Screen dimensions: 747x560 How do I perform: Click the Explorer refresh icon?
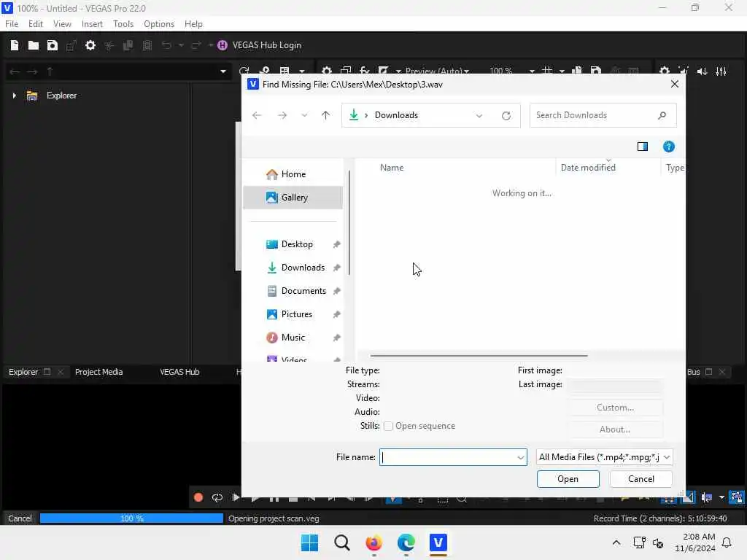[244, 71]
